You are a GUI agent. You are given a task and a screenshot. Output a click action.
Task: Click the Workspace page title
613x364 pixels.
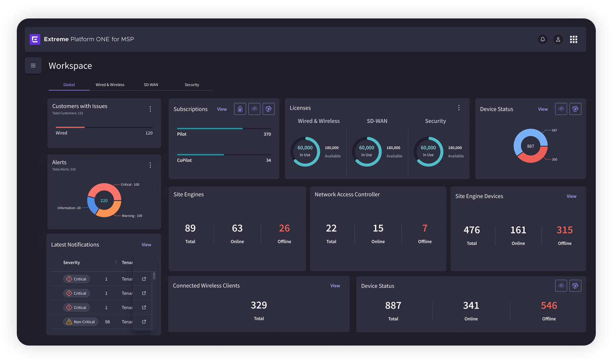pyautogui.click(x=70, y=66)
